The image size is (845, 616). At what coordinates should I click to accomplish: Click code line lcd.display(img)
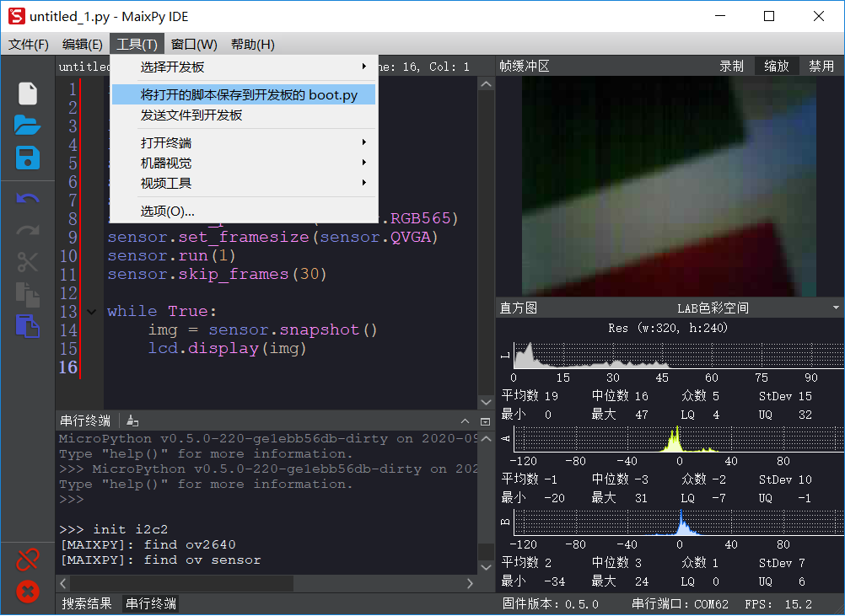tap(228, 348)
